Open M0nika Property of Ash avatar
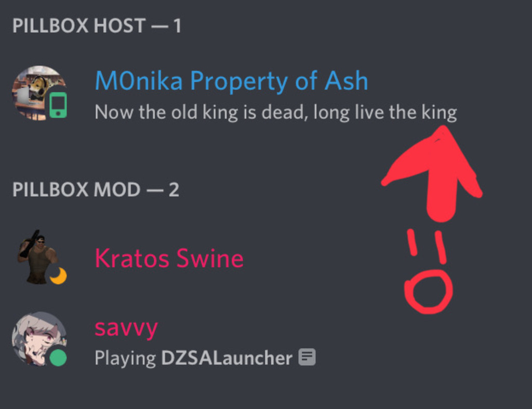Screen dimensions: 532x409 tap(39, 93)
